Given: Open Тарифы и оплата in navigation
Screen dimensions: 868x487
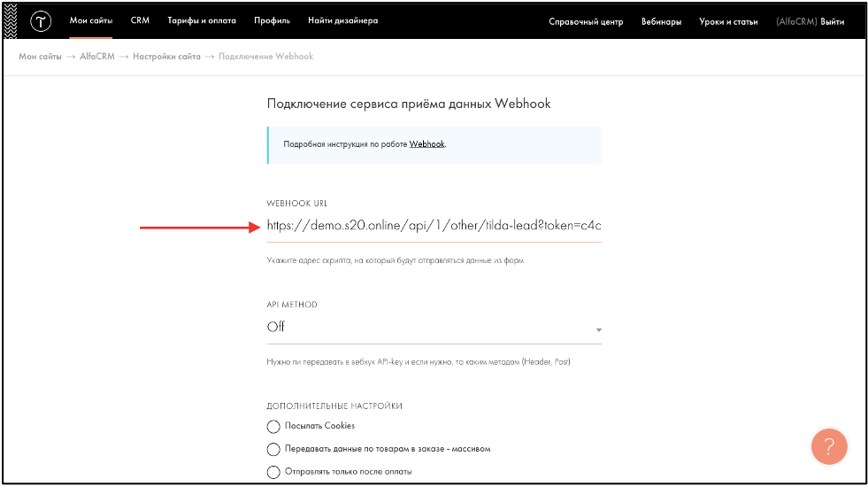Looking at the screenshot, I should pos(202,20).
